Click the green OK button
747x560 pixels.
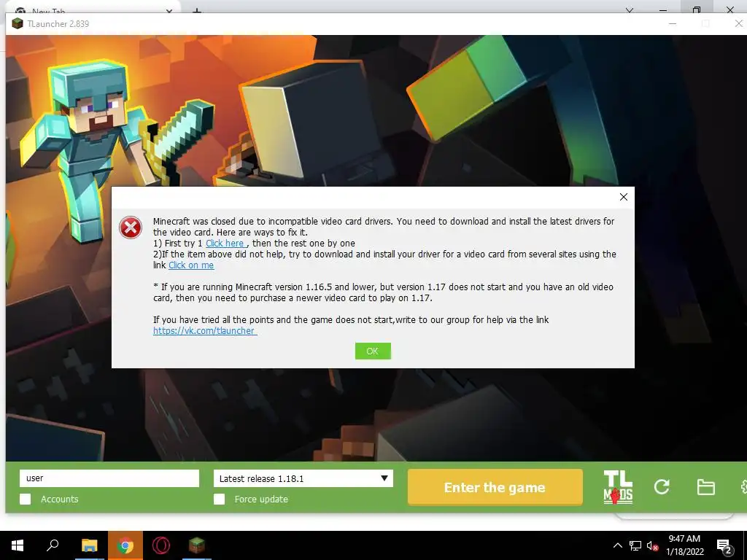[x=373, y=351]
